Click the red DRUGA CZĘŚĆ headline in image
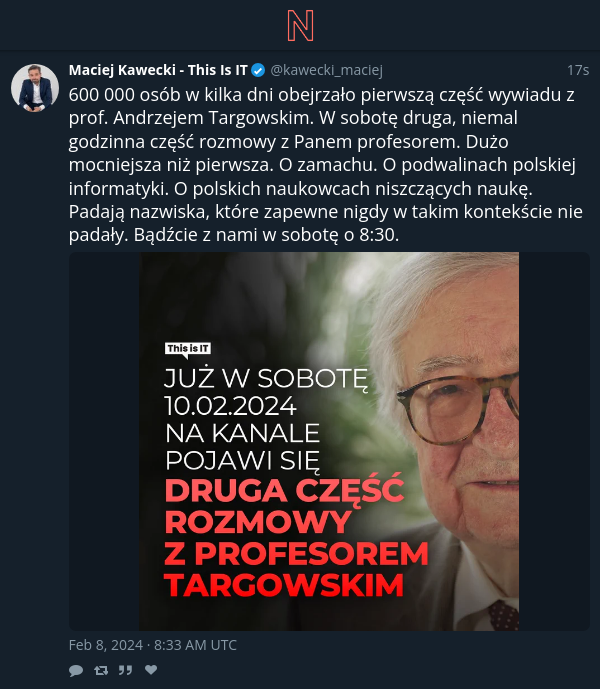The height and width of the screenshot is (689, 600). [284, 490]
